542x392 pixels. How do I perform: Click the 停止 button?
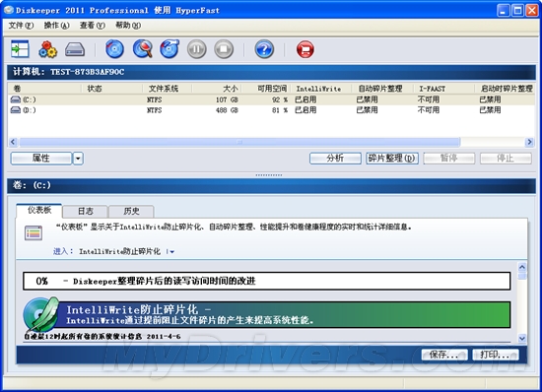point(506,159)
